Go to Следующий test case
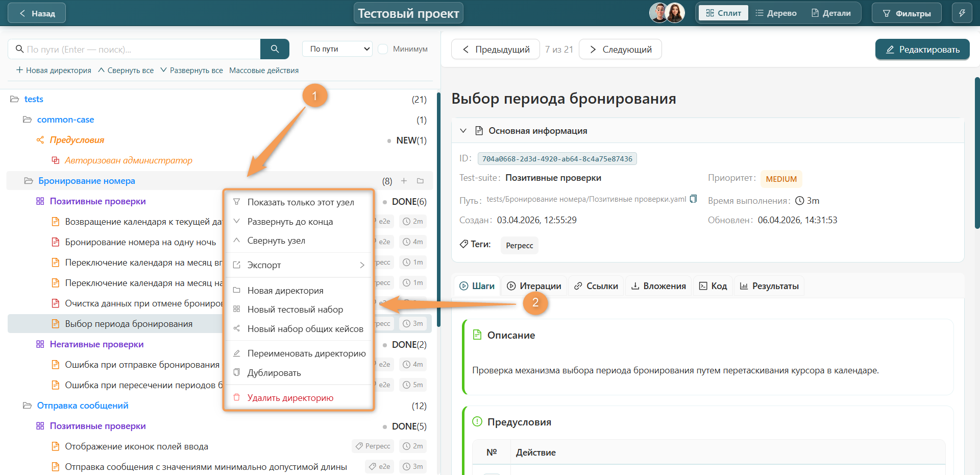This screenshot has height=475, width=980. (620, 49)
